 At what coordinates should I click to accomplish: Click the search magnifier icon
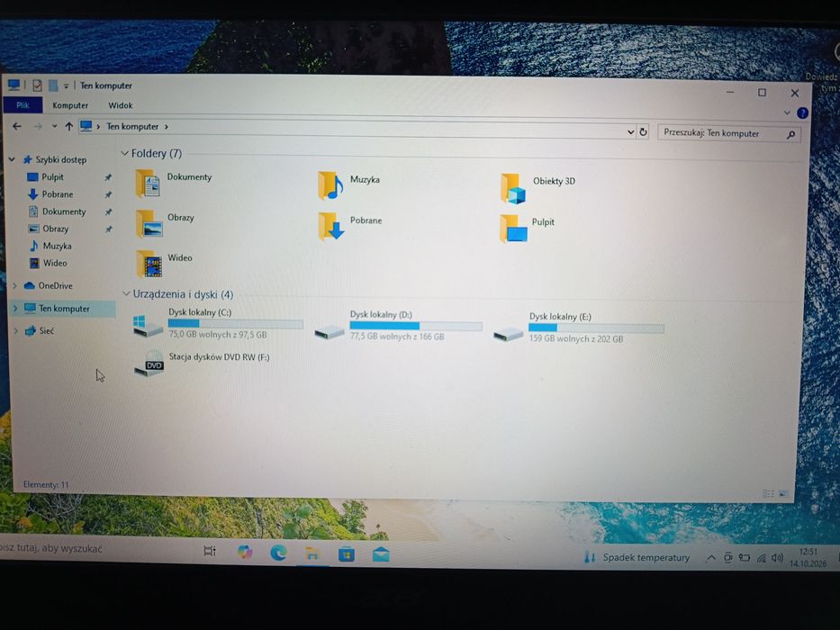pos(790,135)
